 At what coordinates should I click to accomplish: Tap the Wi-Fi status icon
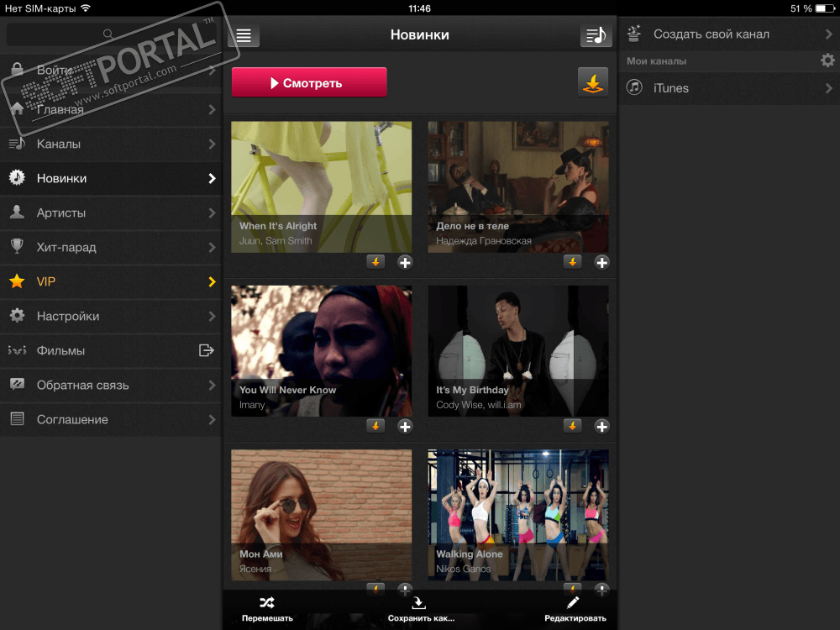pyautogui.click(x=86, y=8)
